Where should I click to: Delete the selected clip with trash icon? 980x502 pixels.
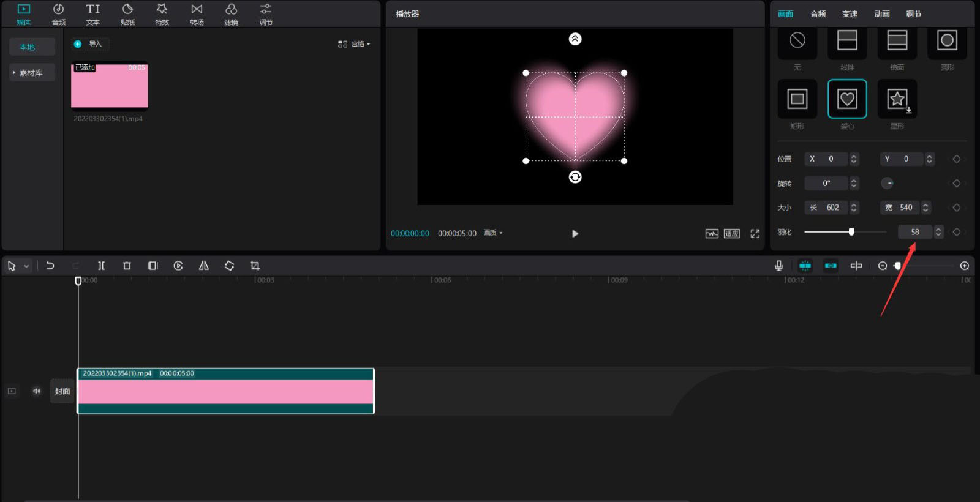tap(127, 266)
